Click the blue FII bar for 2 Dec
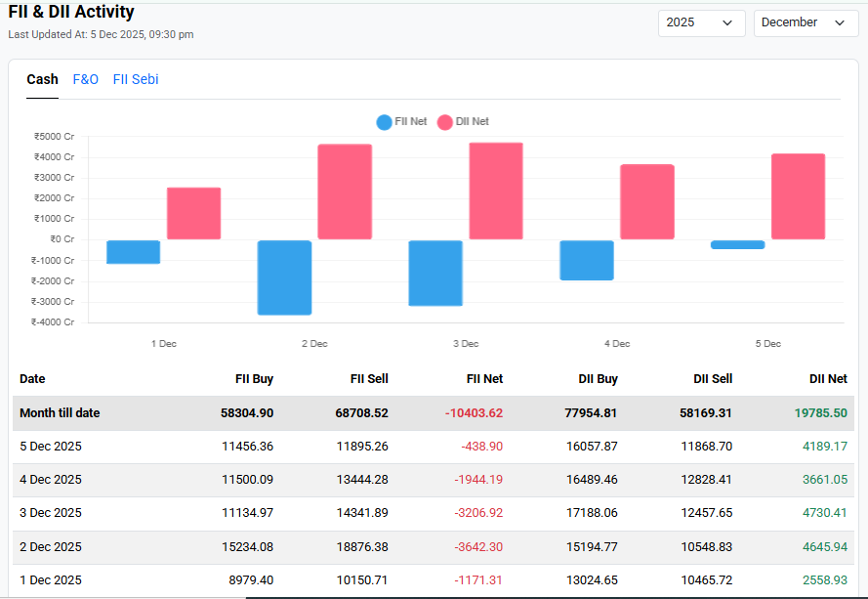This screenshot has width=868, height=599. [x=284, y=278]
